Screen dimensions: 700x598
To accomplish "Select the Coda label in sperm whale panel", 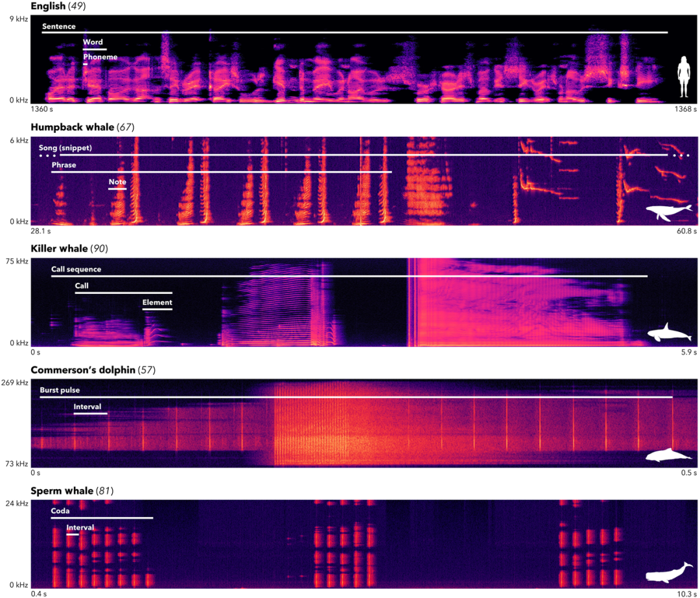I will tap(60, 511).
